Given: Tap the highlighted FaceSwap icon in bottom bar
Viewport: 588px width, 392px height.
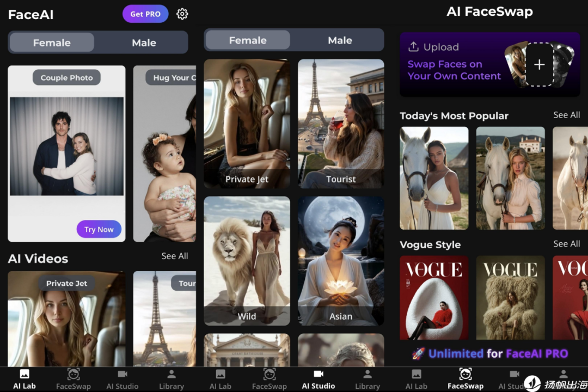Looking at the screenshot, I should click(465, 374).
